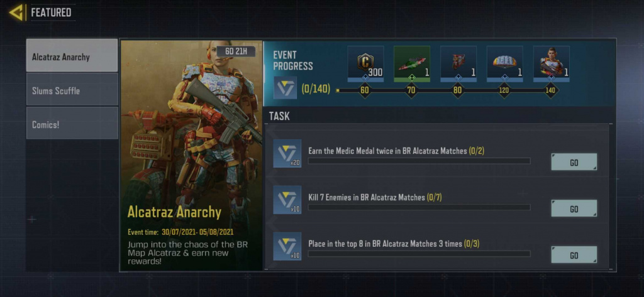Viewport: 644px width, 297px height.
Task: Click the 60 milestone marker on progress track
Action: pos(364,90)
